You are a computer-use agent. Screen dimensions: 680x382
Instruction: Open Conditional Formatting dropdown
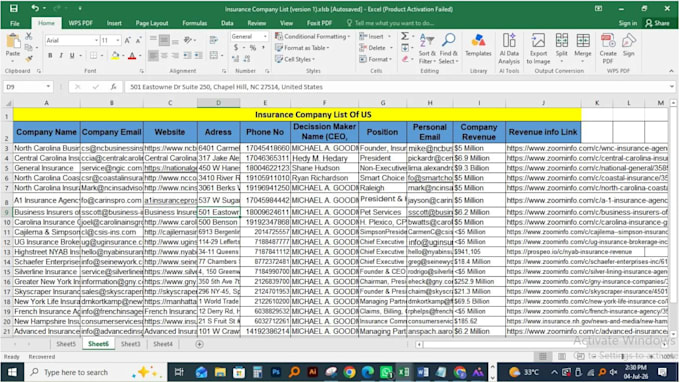tap(312, 36)
